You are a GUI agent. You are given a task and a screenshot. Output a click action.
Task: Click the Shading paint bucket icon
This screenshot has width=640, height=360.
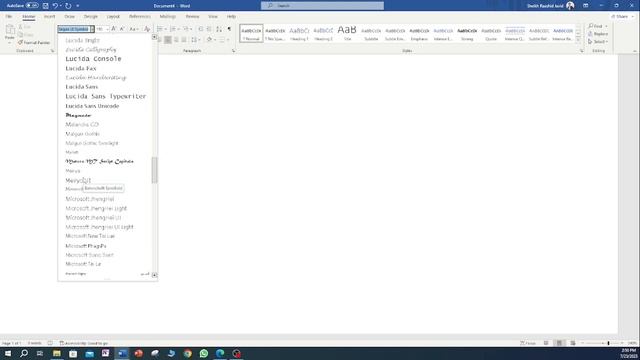pyautogui.click(x=209, y=40)
